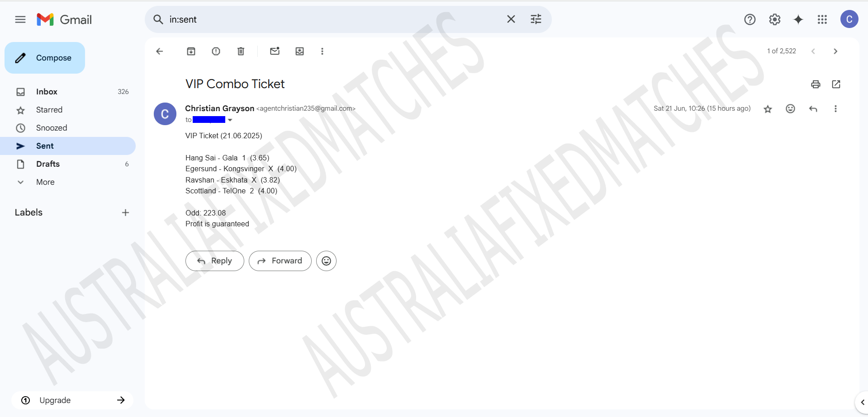Click the Upgrade button

pos(72,400)
